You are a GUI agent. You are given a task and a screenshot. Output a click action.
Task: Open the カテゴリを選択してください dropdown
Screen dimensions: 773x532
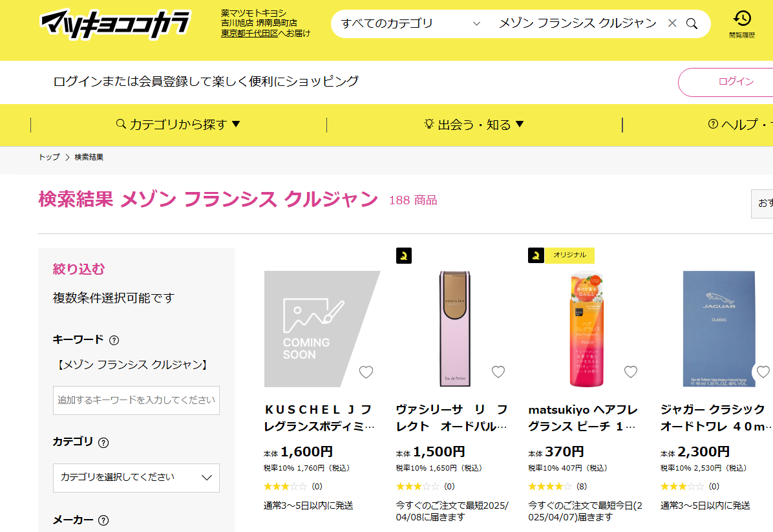click(x=136, y=478)
